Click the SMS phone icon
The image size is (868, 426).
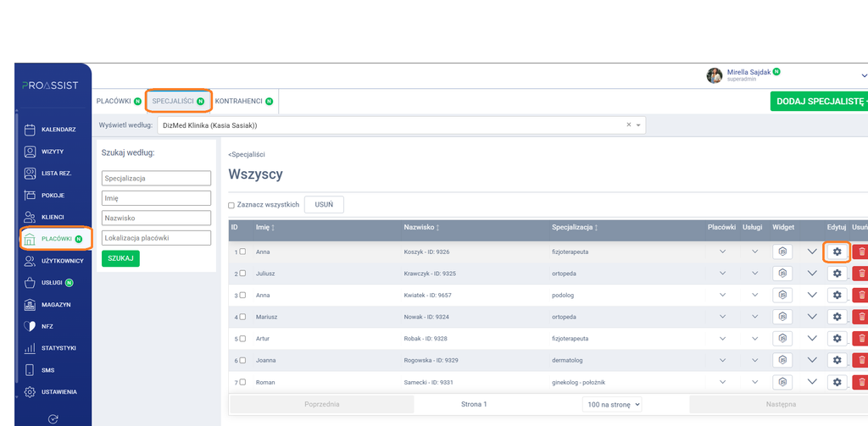(30, 370)
